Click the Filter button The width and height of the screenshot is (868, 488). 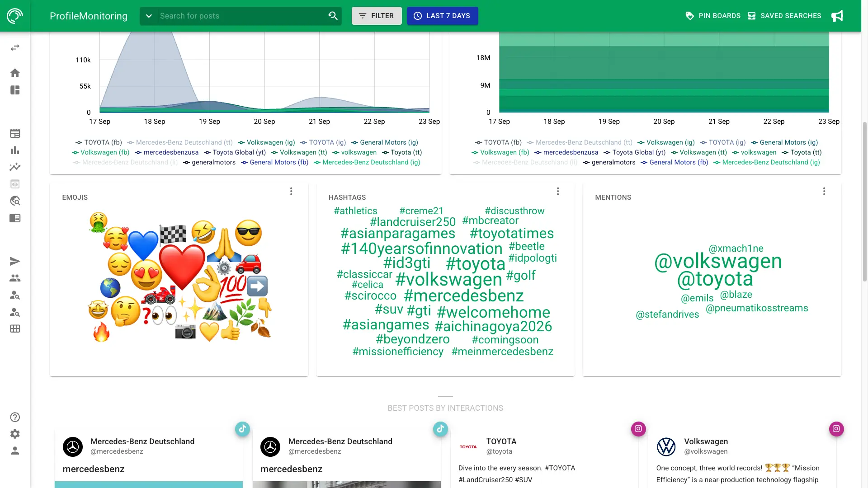pos(377,16)
